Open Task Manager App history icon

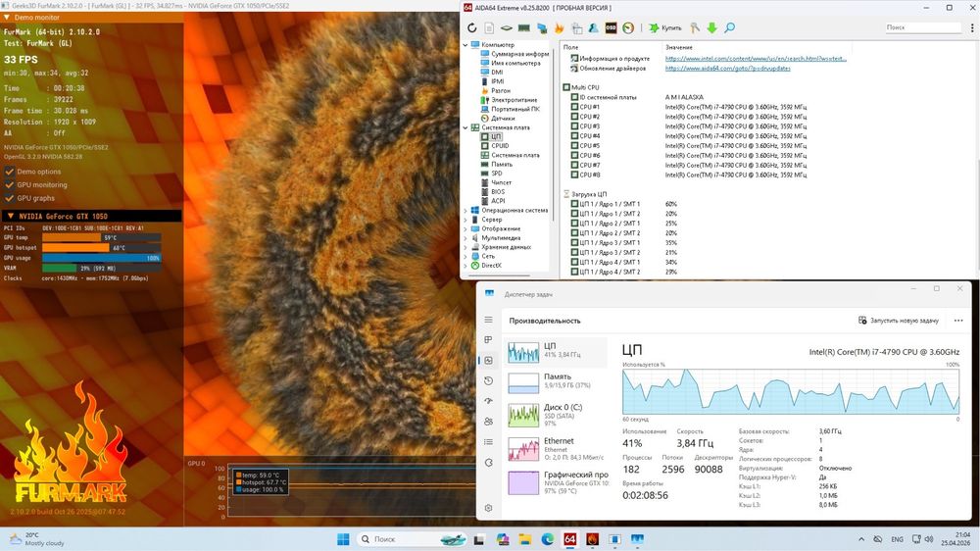pos(489,380)
